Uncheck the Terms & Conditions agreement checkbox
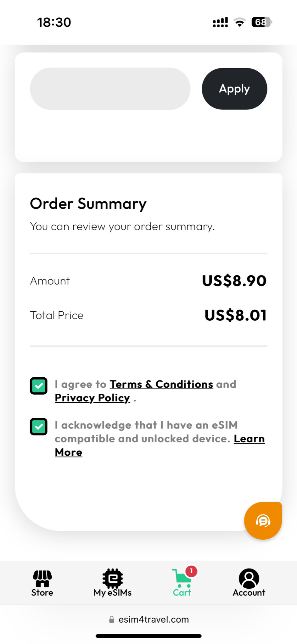The width and height of the screenshot is (297, 644). 39,386
